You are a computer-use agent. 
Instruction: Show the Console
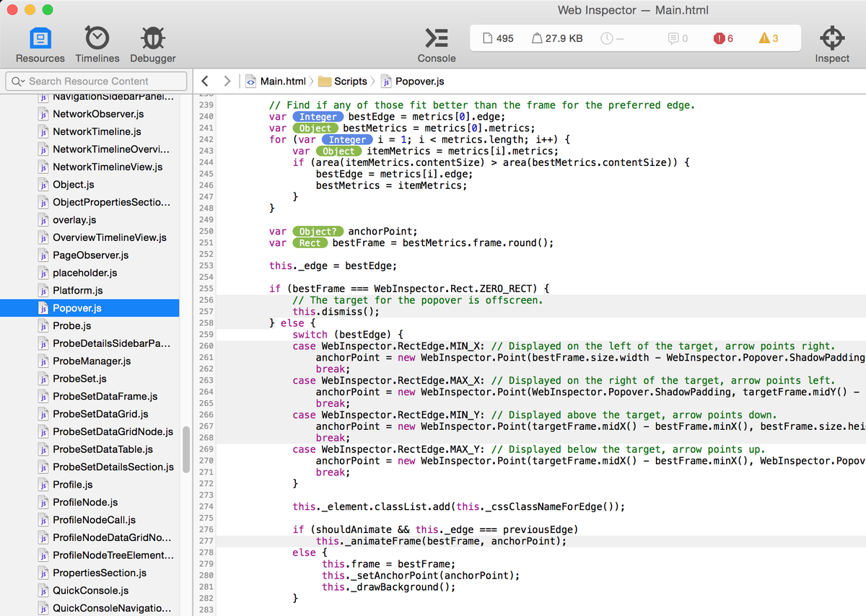point(437,45)
